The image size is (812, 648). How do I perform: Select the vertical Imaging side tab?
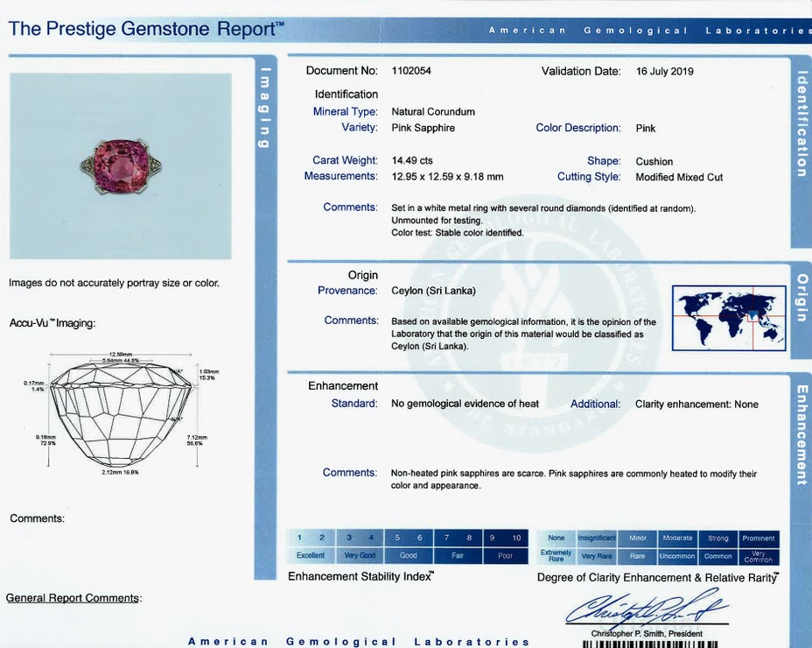click(x=265, y=107)
